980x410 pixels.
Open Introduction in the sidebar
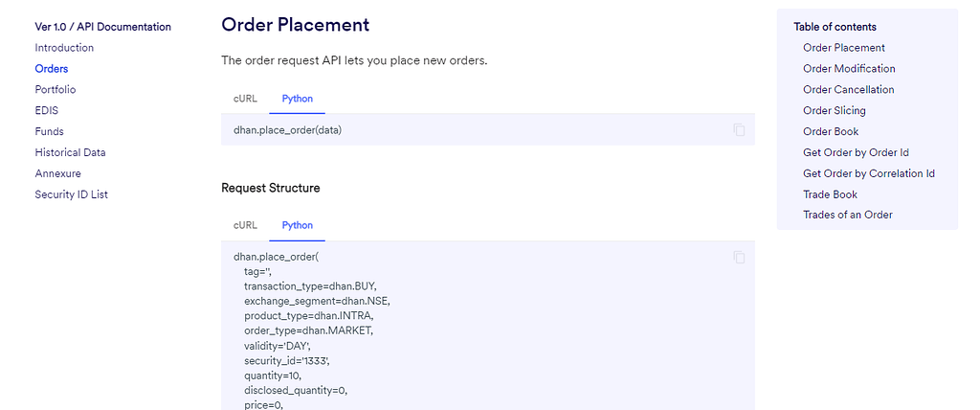pyautogui.click(x=64, y=48)
